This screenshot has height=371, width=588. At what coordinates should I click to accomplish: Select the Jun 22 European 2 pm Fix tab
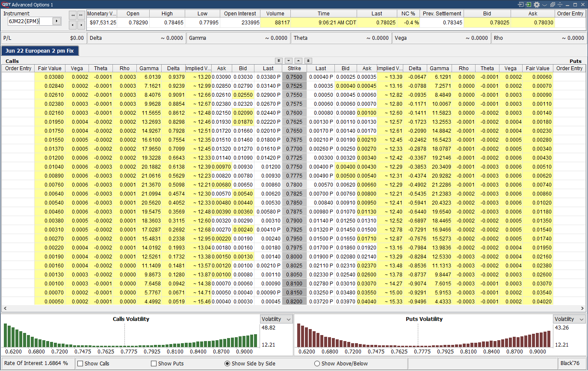40,51
